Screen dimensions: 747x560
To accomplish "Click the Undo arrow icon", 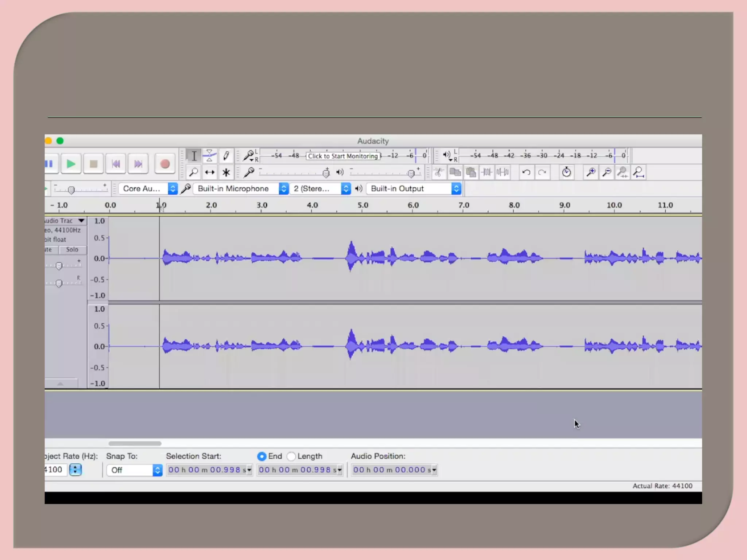I will tap(526, 172).
